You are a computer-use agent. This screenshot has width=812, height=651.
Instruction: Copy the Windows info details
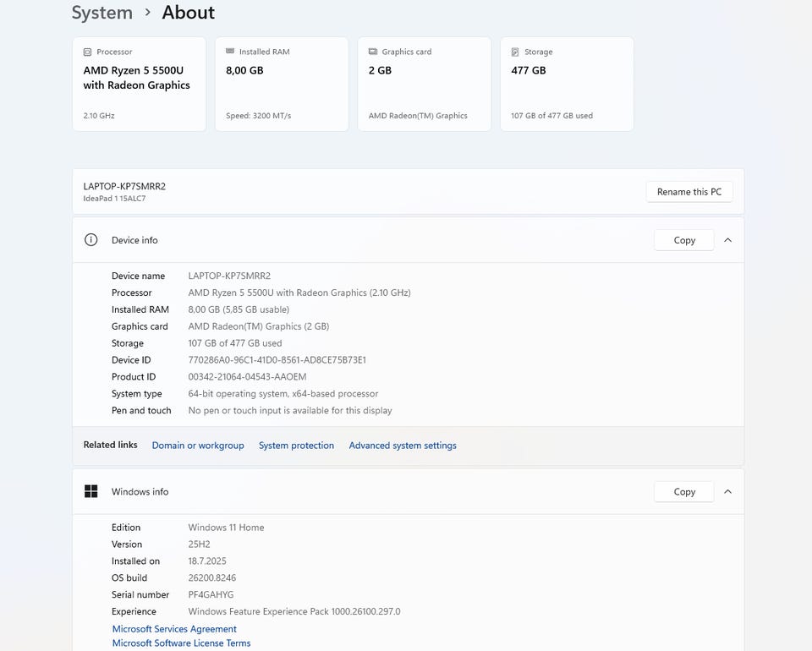(x=684, y=491)
